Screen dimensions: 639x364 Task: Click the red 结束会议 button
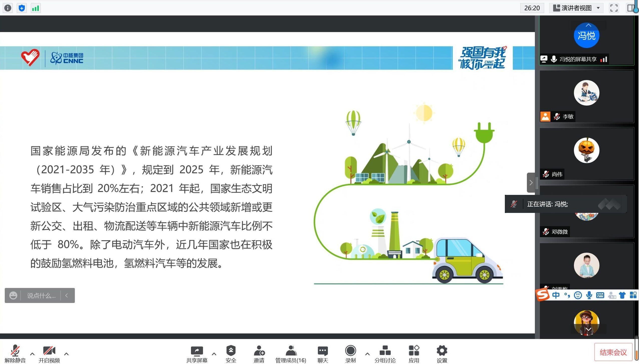pyautogui.click(x=613, y=352)
